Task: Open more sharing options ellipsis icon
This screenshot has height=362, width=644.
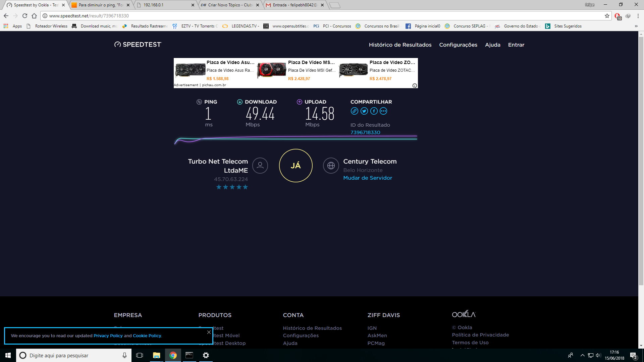Action: [383, 111]
